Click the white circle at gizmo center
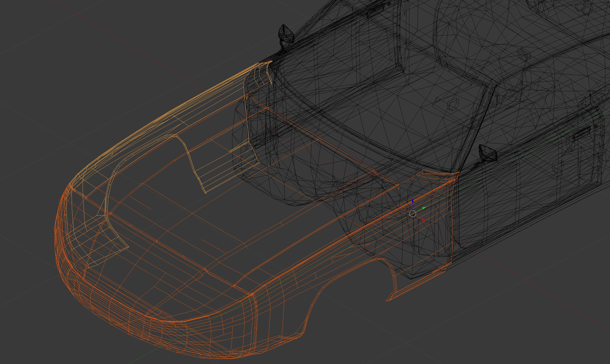This screenshot has width=610, height=364. pyautogui.click(x=413, y=214)
